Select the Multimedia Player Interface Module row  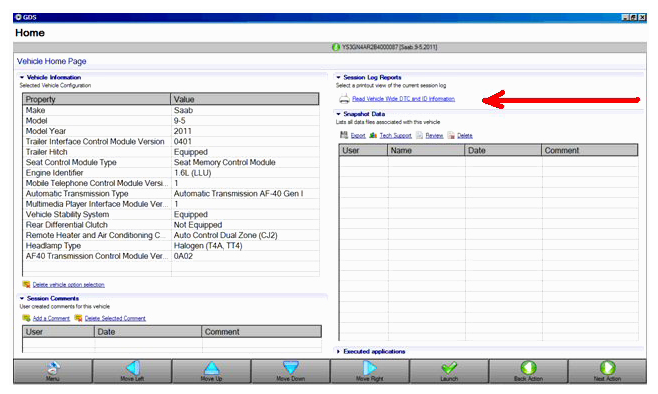pyautogui.click(x=171, y=204)
